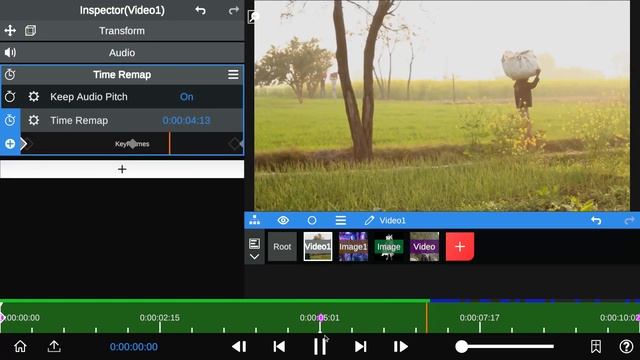The height and width of the screenshot is (360, 640).
Task: Pause playback
Action: tap(320, 347)
